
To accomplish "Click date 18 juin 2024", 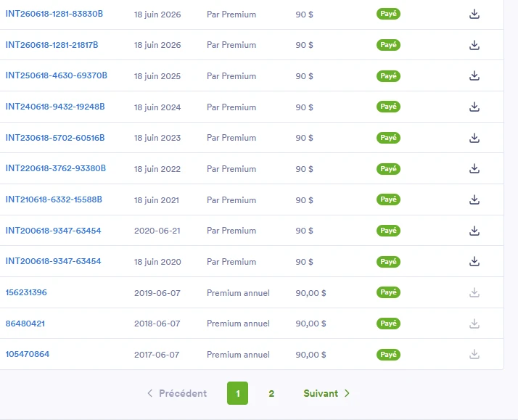I will tap(157, 107).
